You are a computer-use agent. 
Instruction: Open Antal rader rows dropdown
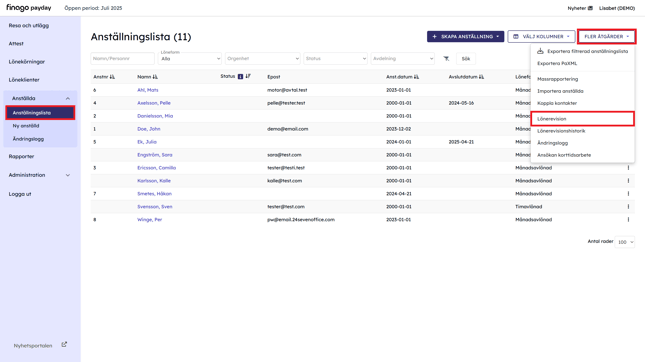pyautogui.click(x=625, y=242)
